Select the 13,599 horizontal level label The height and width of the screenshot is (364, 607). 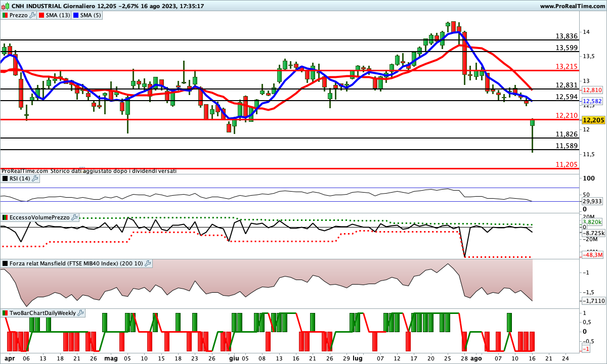pos(567,48)
